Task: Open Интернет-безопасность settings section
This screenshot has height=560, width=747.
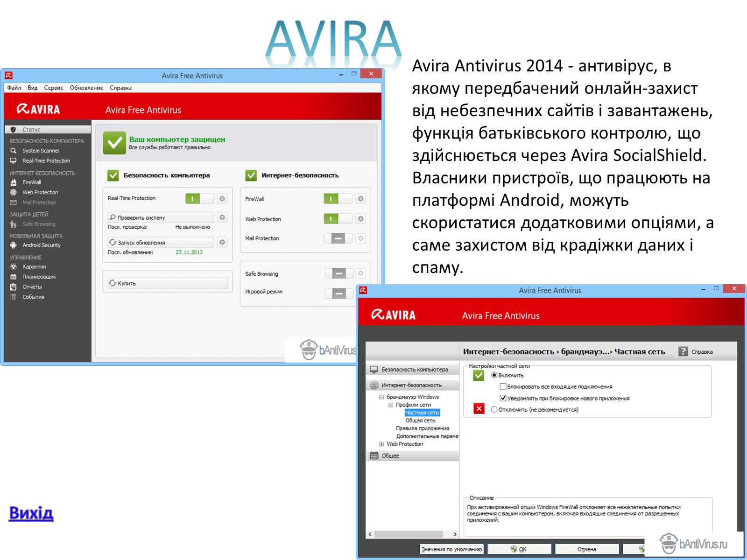Action: click(x=413, y=385)
